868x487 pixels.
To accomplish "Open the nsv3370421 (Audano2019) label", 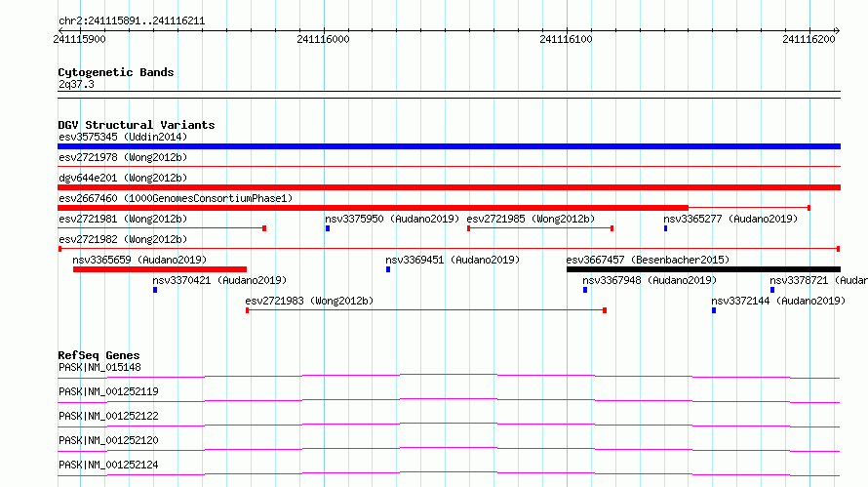I will click(x=219, y=280).
